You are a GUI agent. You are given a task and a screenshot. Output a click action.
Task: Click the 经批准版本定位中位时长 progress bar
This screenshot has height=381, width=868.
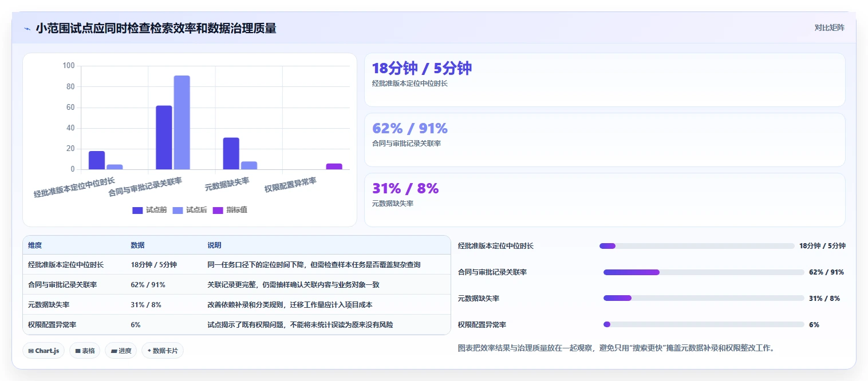[697, 246]
